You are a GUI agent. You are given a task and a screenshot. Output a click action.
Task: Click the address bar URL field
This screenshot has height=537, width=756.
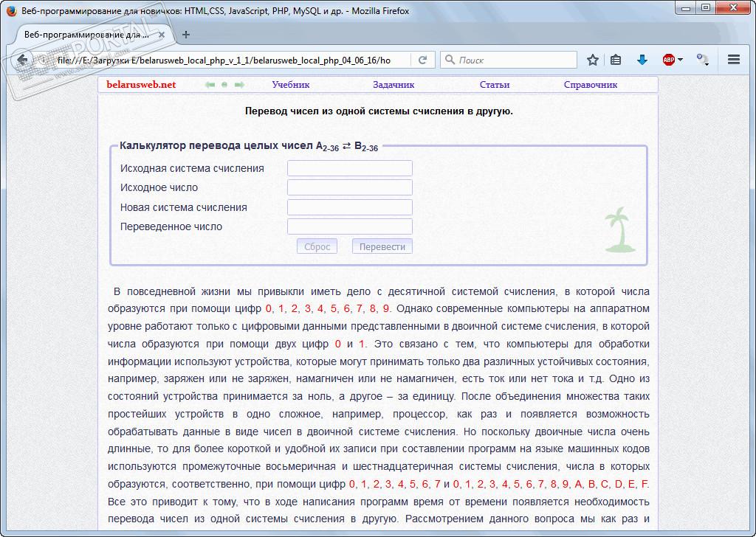(224, 60)
